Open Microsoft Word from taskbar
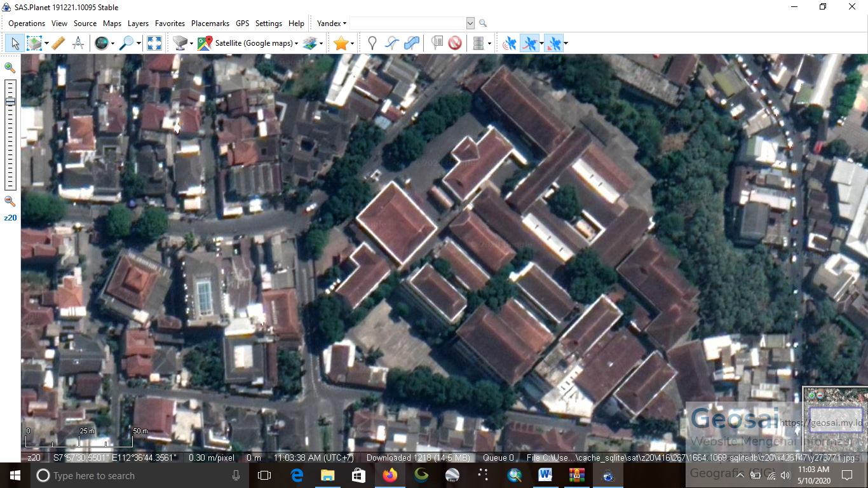 [545, 475]
